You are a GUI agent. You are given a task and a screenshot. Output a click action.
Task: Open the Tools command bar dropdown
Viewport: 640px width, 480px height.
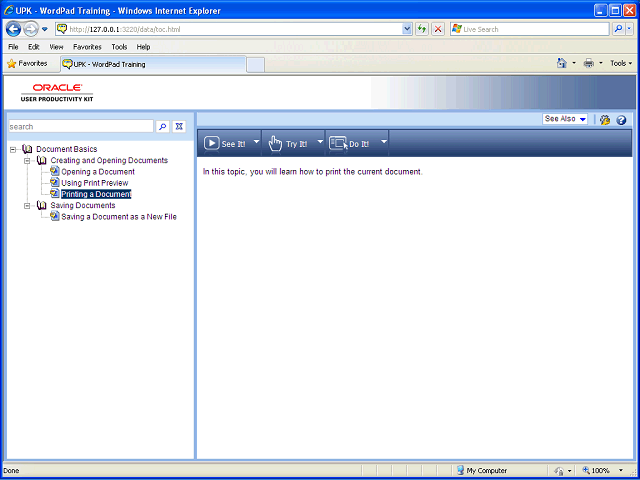[621, 63]
